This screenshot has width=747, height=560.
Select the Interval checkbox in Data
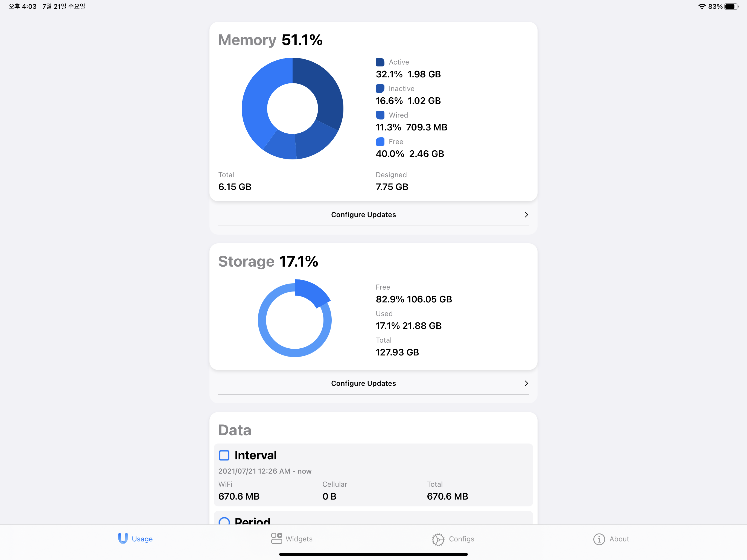(x=224, y=455)
